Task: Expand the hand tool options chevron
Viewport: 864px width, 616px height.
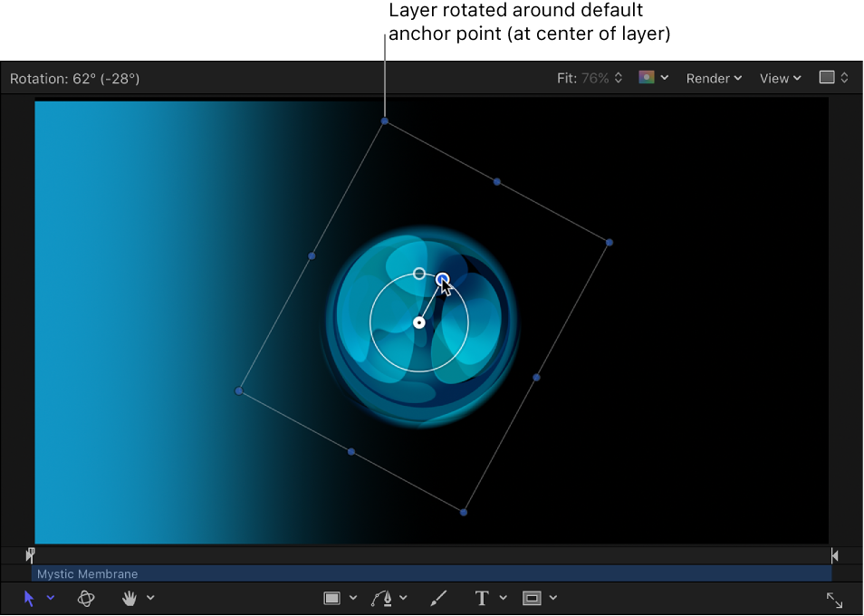Action: coord(151,598)
